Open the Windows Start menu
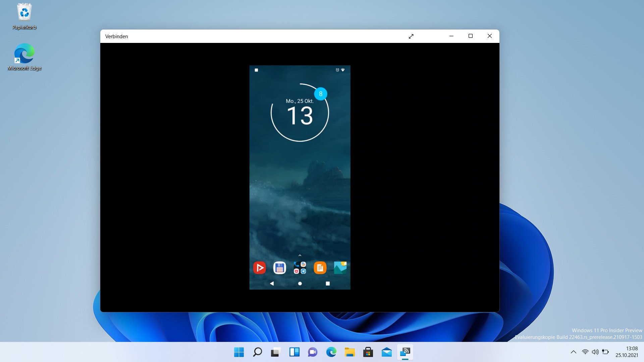Screen dimensions: 644x362 point(238,352)
